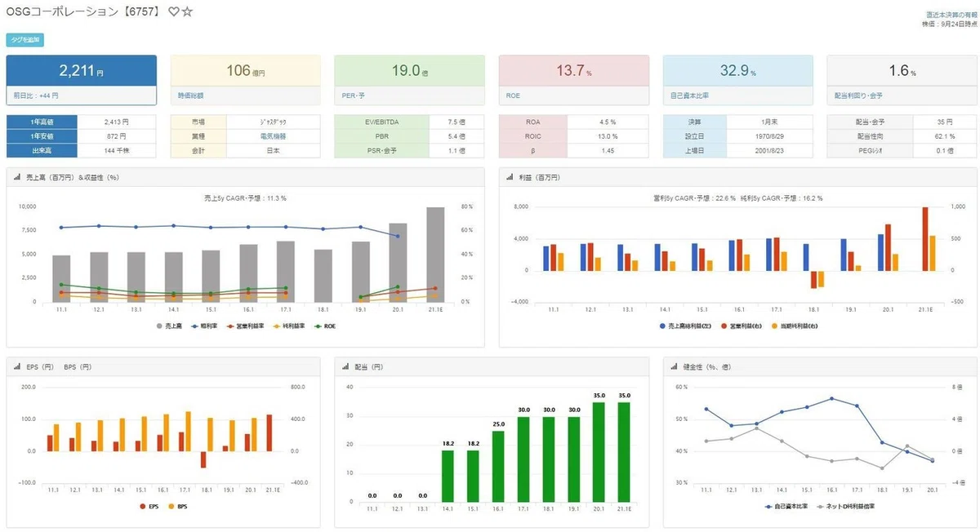Click the 売上5y CAGR・予想 11.3 % caption
This screenshot has height=532, width=980.
[245, 197]
